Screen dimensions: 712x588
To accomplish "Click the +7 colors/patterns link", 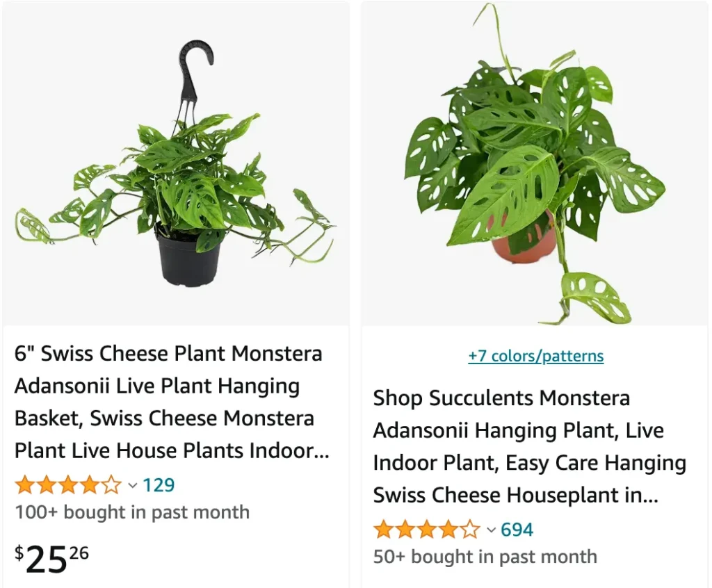I will coord(536,356).
